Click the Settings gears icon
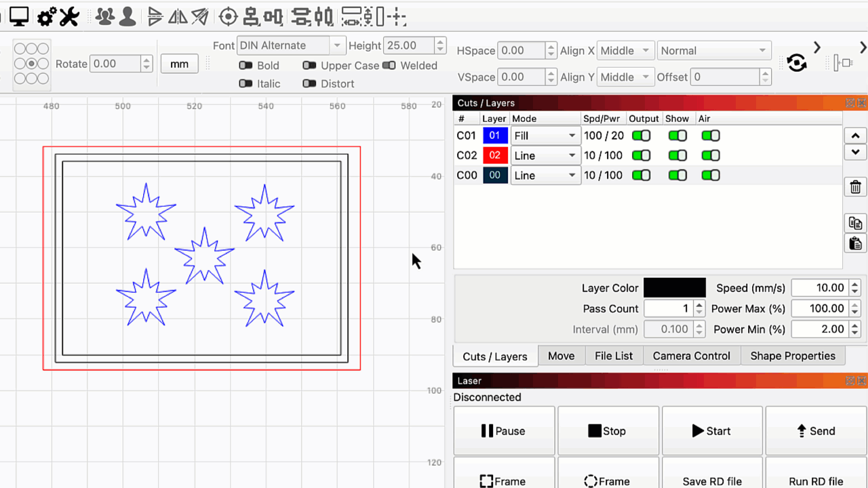Image resolution: width=868 pixels, height=488 pixels. (x=46, y=17)
